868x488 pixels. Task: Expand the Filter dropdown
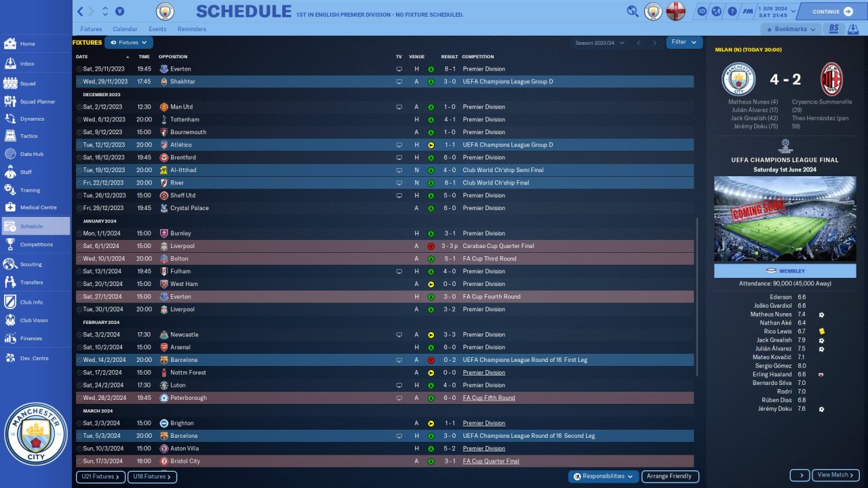(684, 42)
